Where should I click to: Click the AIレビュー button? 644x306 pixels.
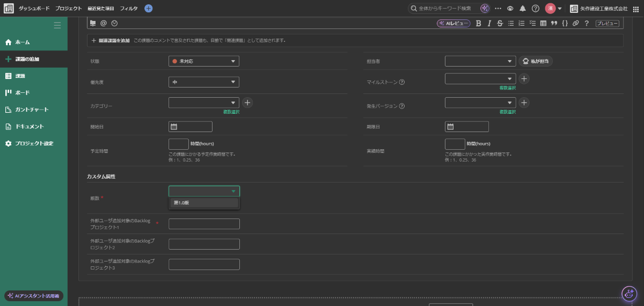click(x=453, y=23)
